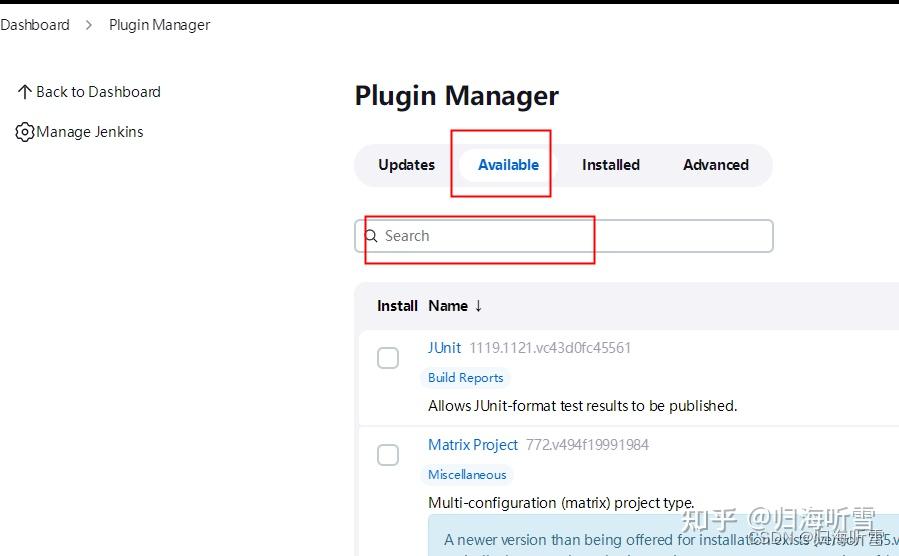Click the Plugin Manager breadcrumb
The width and height of the screenshot is (899, 556).
tap(159, 25)
